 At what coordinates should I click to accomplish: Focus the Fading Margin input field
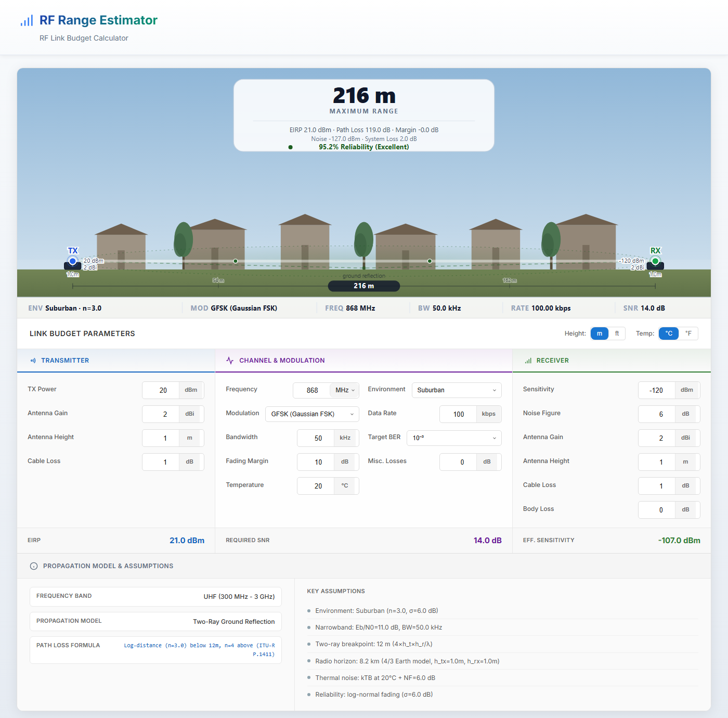[316, 462]
